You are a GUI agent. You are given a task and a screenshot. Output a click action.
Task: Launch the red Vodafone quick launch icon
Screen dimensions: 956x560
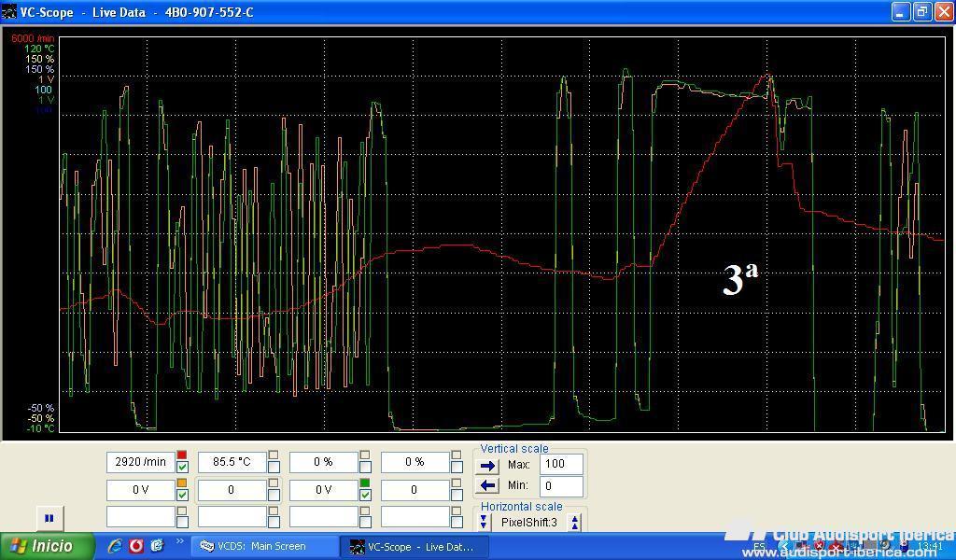(x=136, y=546)
